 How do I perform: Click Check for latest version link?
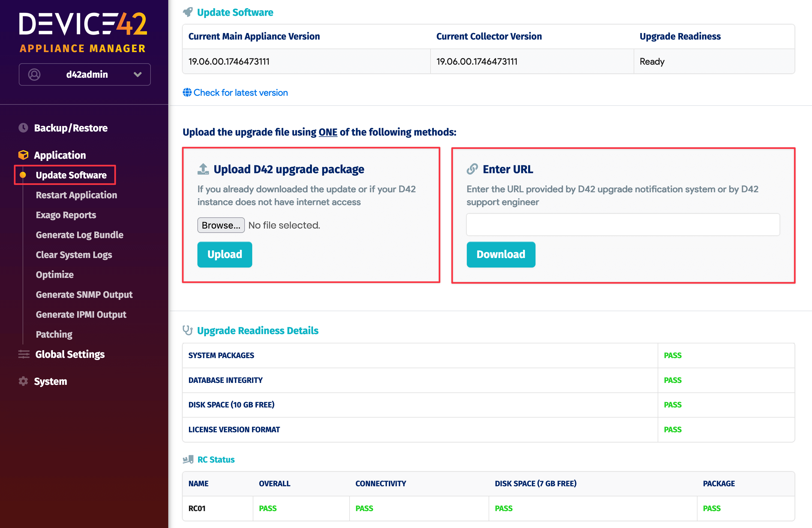240,92
